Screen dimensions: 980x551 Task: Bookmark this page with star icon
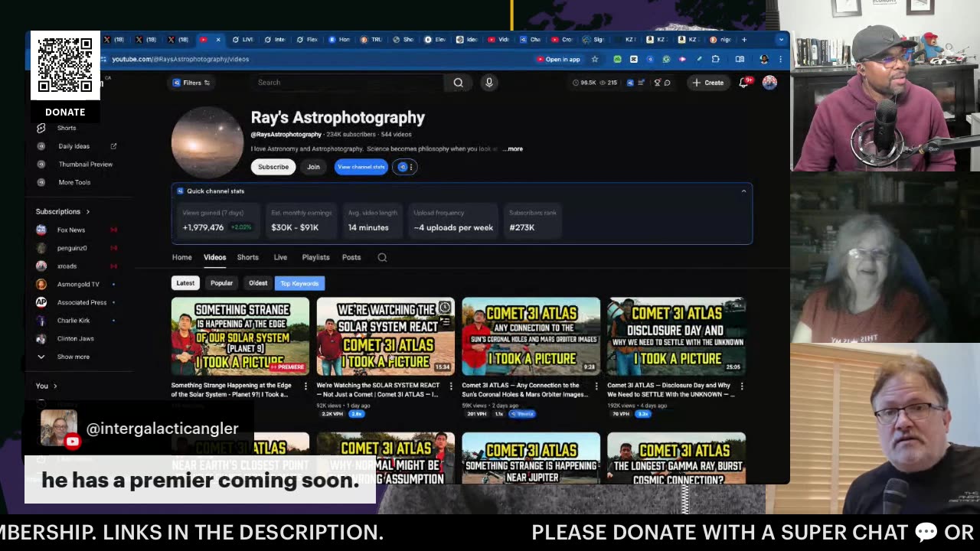[x=595, y=59]
